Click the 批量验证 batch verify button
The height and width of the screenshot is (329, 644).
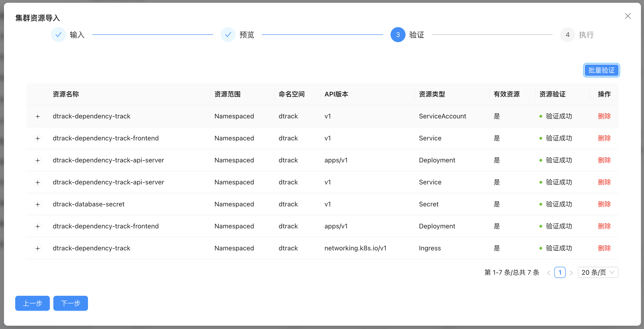(601, 70)
